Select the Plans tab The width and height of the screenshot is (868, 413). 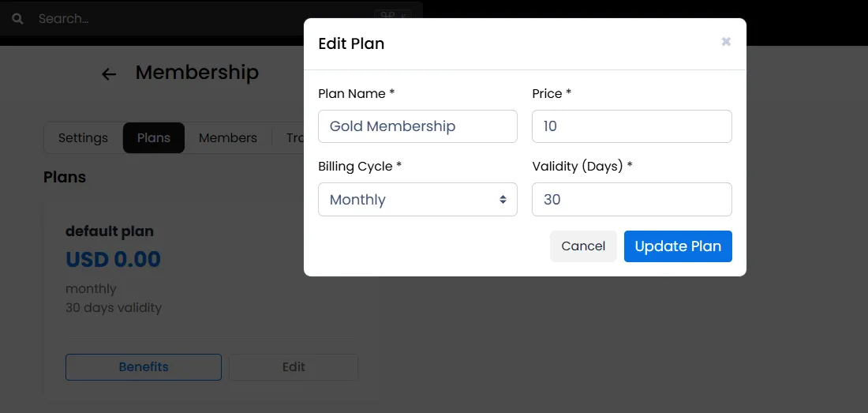pos(154,138)
